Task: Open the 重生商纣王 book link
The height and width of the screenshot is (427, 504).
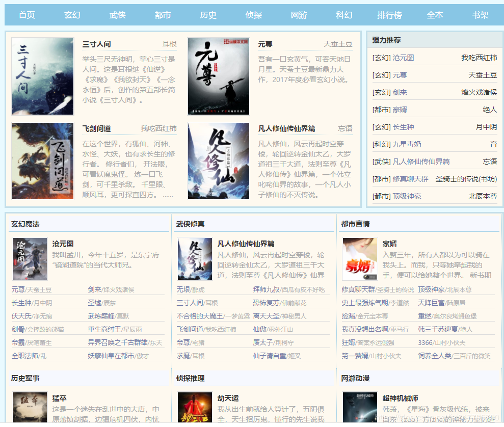Action: (x=104, y=329)
